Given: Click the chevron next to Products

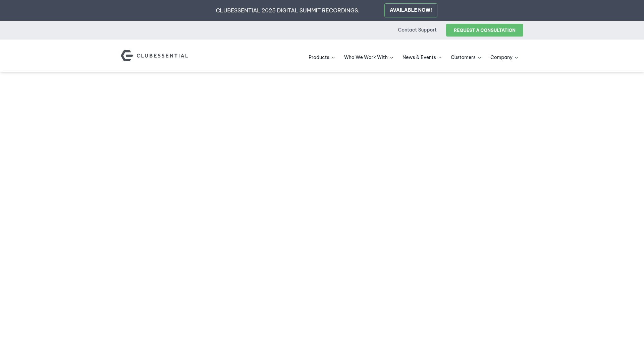Looking at the screenshot, I should pos(333,58).
